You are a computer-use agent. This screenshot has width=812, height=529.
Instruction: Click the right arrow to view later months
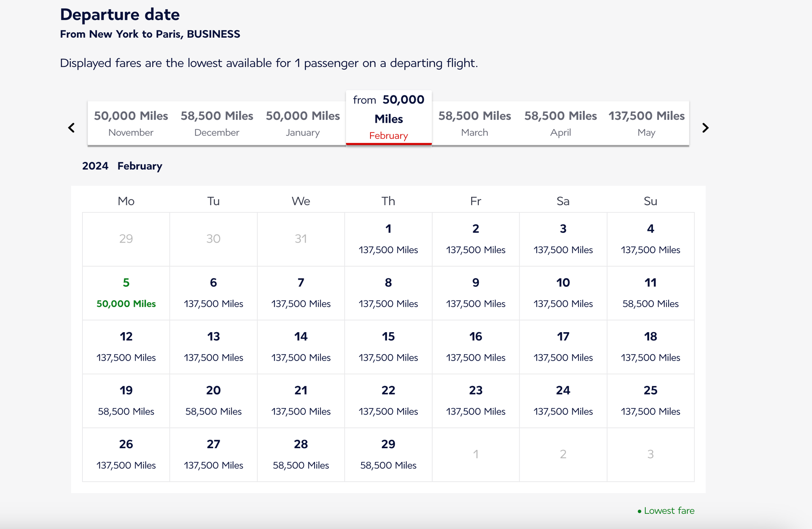(x=705, y=127)
